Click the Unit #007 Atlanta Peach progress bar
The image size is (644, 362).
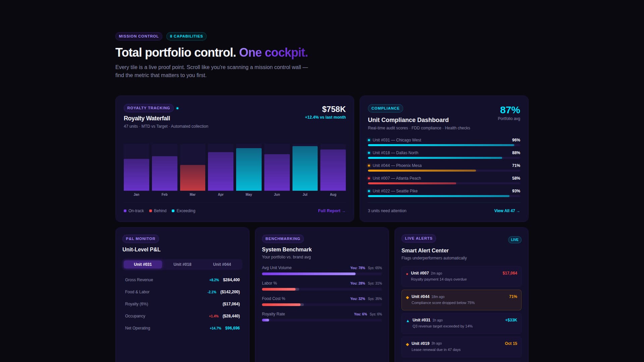(x=444, y=183)
